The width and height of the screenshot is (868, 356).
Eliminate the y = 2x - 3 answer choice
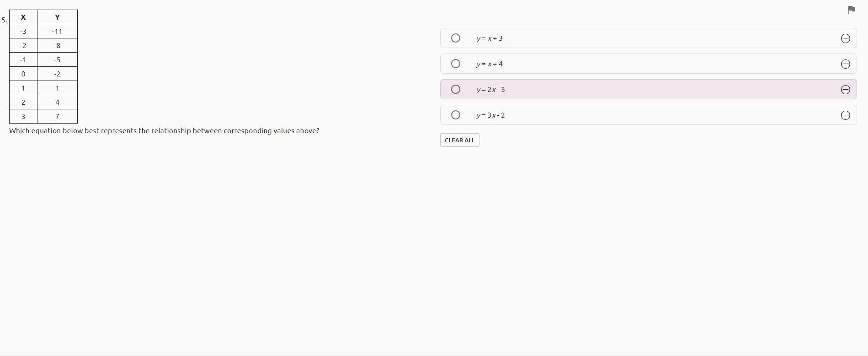845,90
